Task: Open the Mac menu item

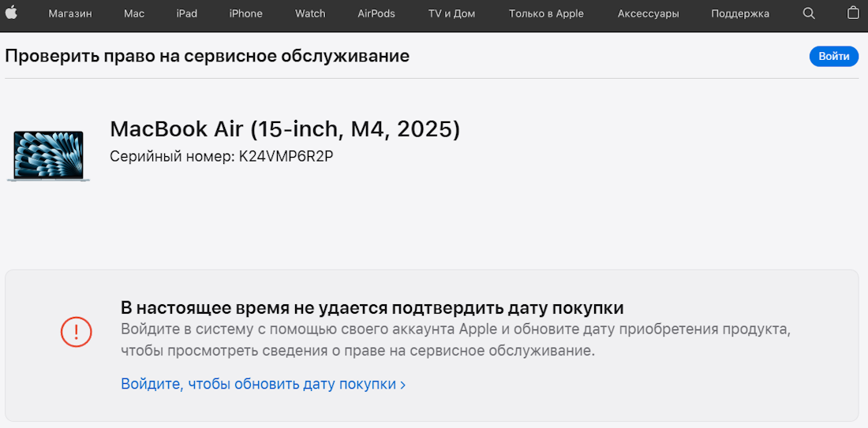Action: tap(134, 14)
